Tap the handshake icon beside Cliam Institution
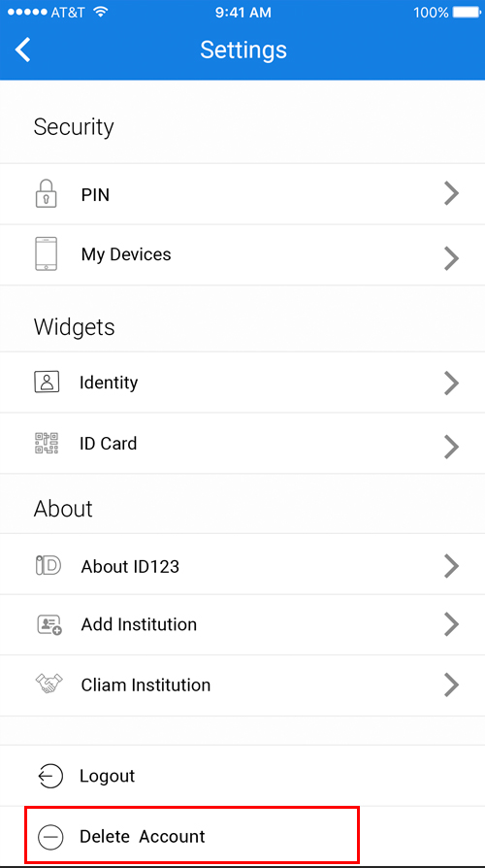The width and height of the screenshot is (485, 868). (48, 684)
